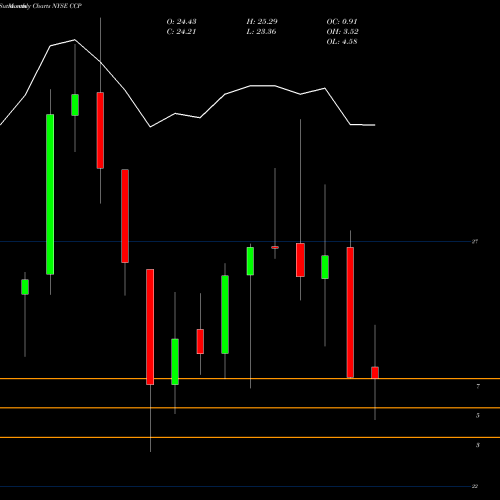Screen dimensions: 500x500
Task: Click the price axis label 27
Action: coord(475,241)
